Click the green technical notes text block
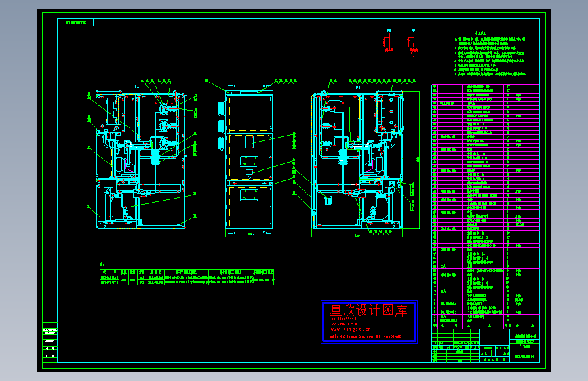Viewport: 588px width, 381px height. [x=490, y=54]
